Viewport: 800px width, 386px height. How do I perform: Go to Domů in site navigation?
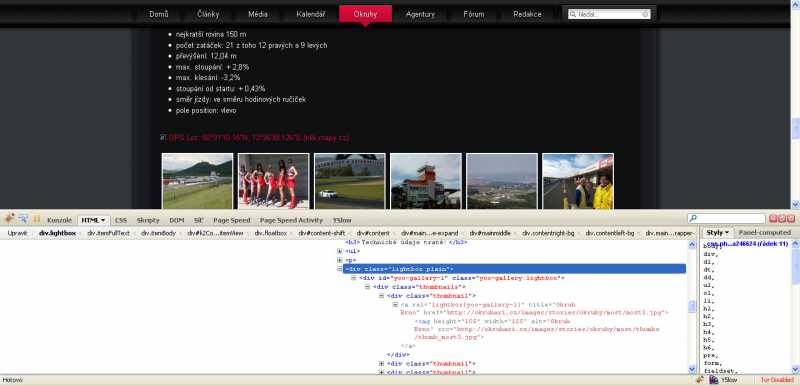(159, 14)
